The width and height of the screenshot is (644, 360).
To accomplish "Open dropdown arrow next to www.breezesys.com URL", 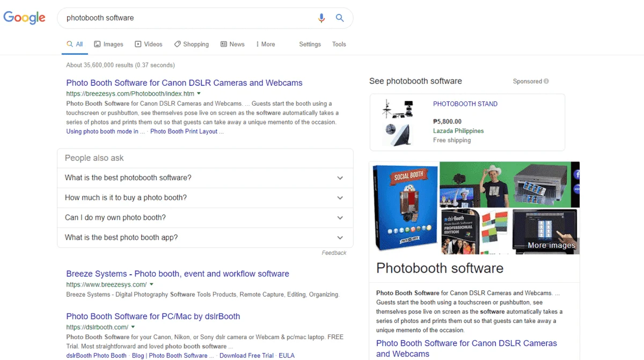I will (x=152, y=284).
